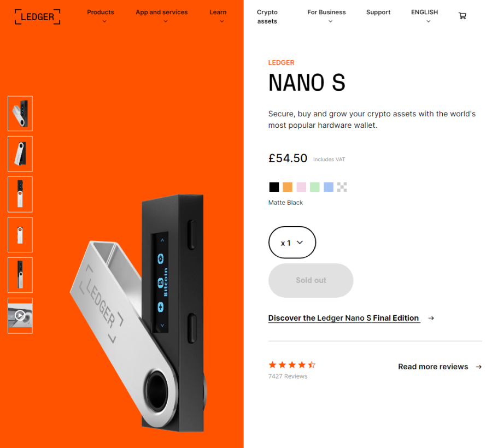The width and height of the screenshot is (492, 448).
Task: Open Discover the Ledger Nano S Final Edition
Action: coord(344,318)
